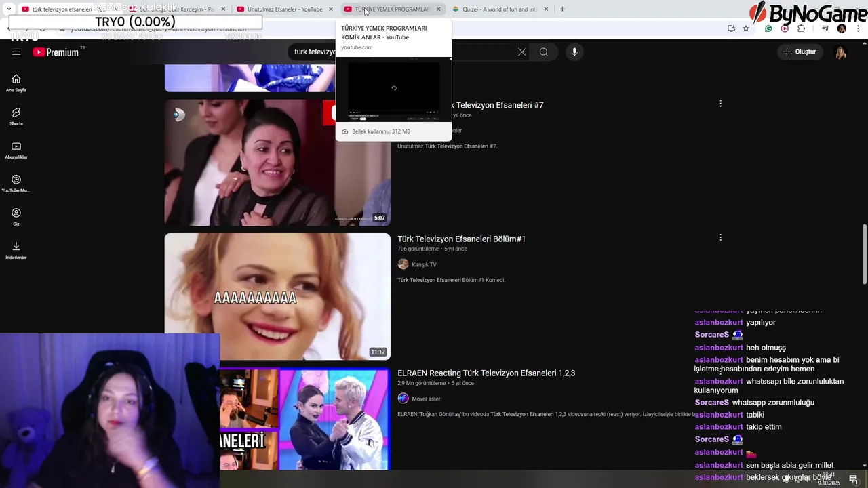Bookmark this page with the star icon
The width and height of the screenshot is (868, 488).
[746, 28]
